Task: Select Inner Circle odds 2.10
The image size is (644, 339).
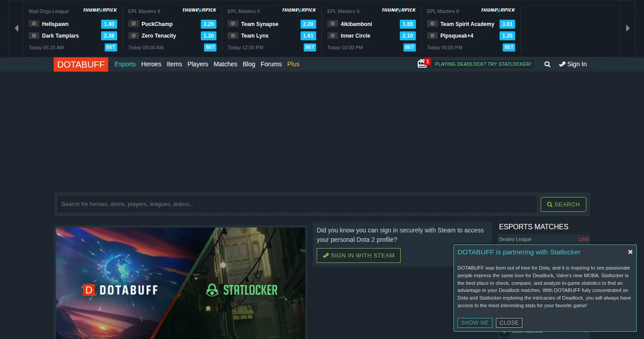Action: 408,36
